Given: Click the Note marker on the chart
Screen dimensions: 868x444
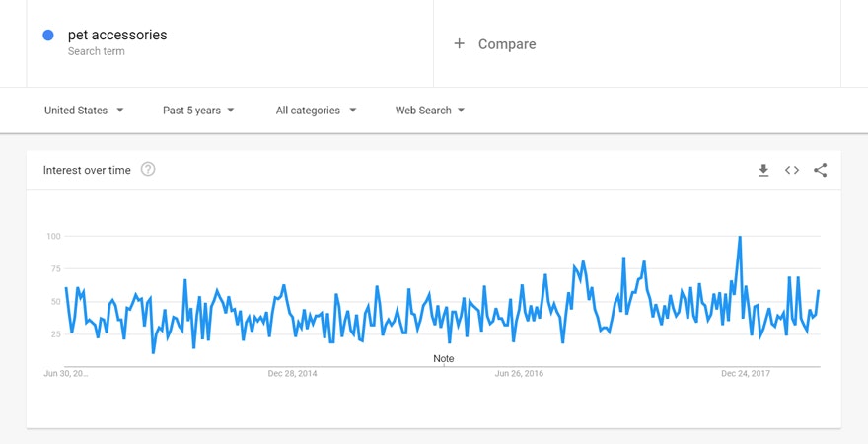Looking at the screenshot, I should 444,358.
